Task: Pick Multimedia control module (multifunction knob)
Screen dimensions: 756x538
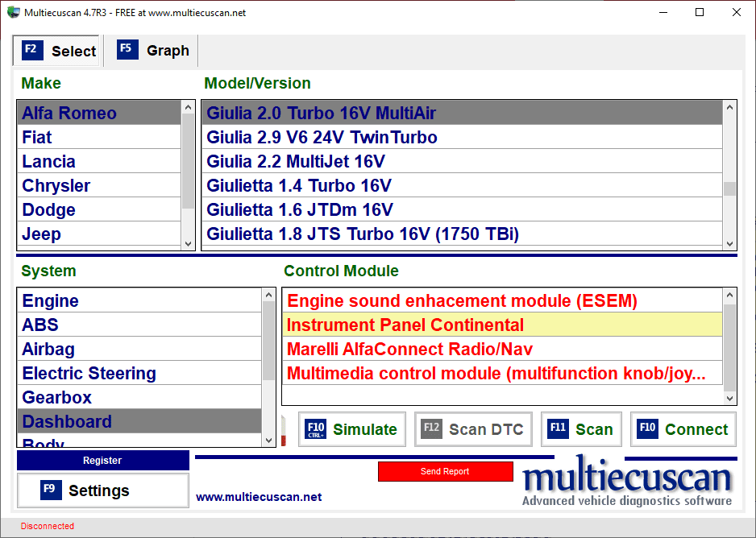Action: 502,372
